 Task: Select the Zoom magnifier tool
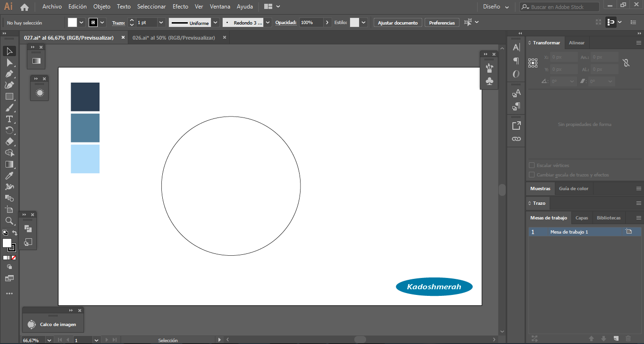coord(9,221)
